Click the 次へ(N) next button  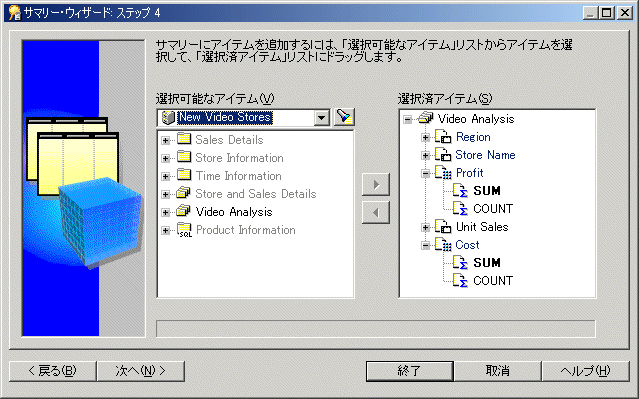(x=141, y=371)
